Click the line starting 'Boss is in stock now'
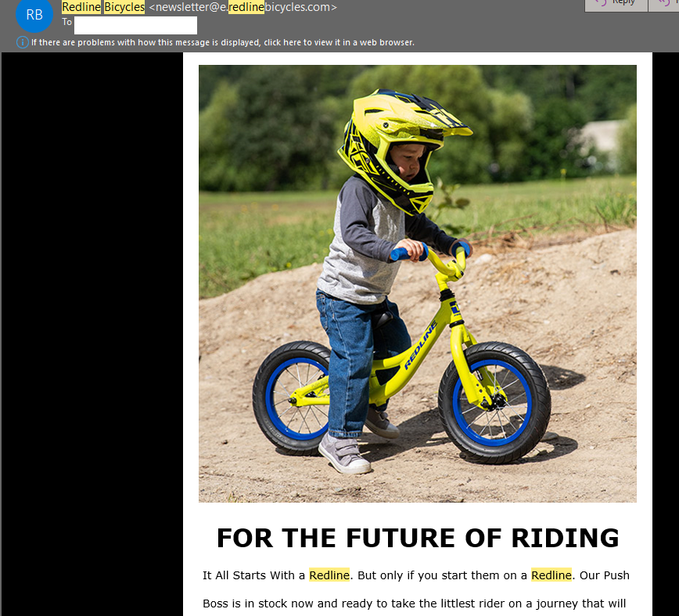This screenshot has height=616, width=679. click(x=415, y=603)
